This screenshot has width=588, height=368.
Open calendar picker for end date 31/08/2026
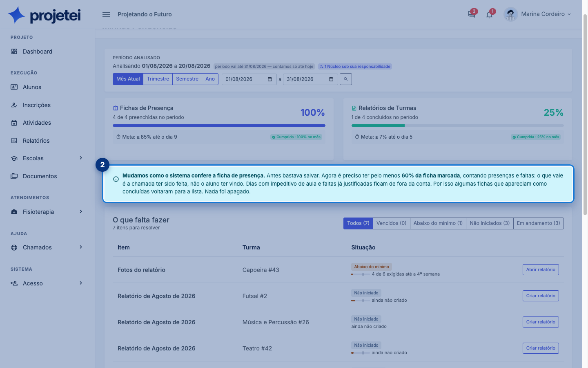331,79
